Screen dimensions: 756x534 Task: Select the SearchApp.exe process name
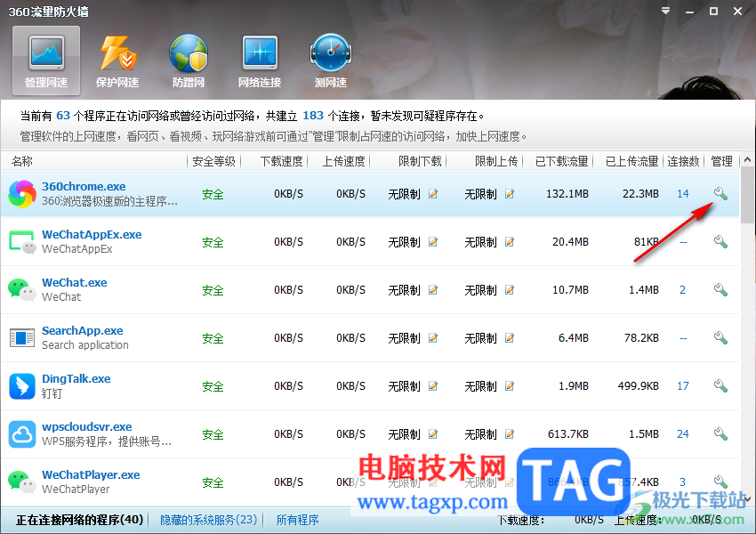(83, 330)
